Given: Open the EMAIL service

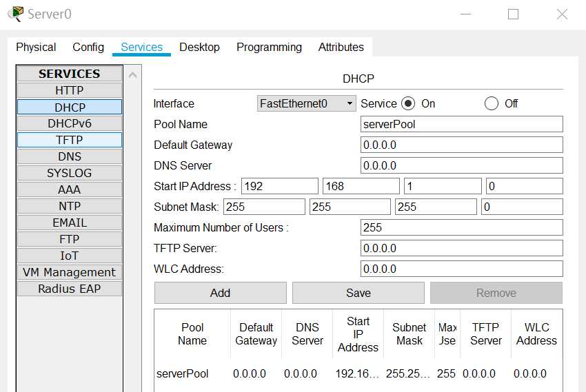Looking at the screenshot, I should click(70, 223).
